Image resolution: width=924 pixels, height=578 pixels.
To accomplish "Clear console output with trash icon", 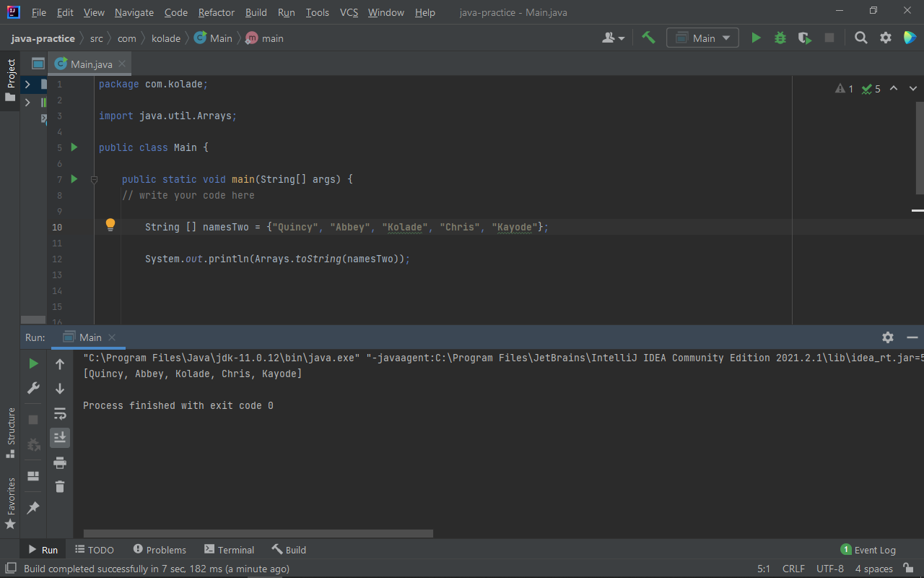I will coord(60,487).
